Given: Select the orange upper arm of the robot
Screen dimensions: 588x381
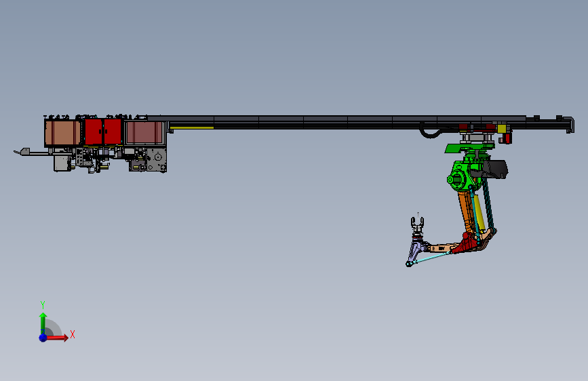Looking at the screenshot, I should pos(466,212).
